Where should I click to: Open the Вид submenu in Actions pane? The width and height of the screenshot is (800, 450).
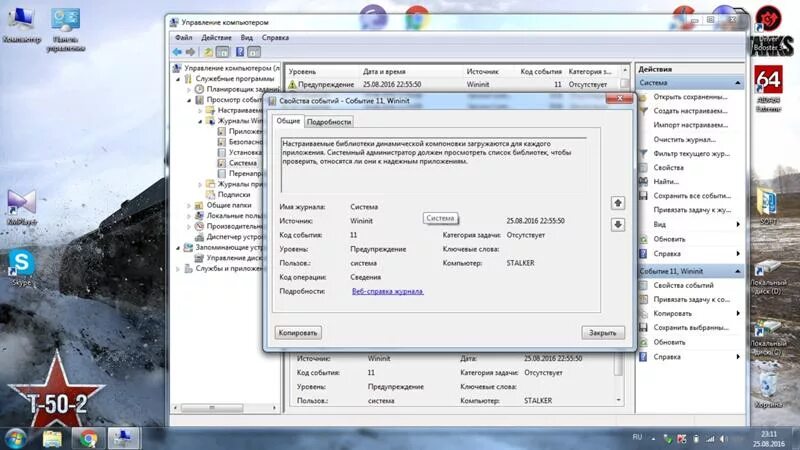pos(690,224)
